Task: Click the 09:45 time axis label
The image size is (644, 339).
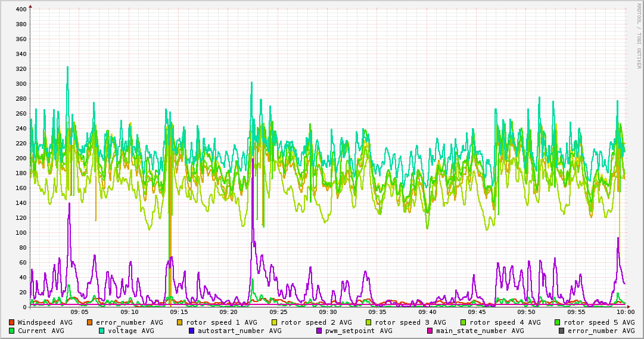Action: (x=477, y=312)
